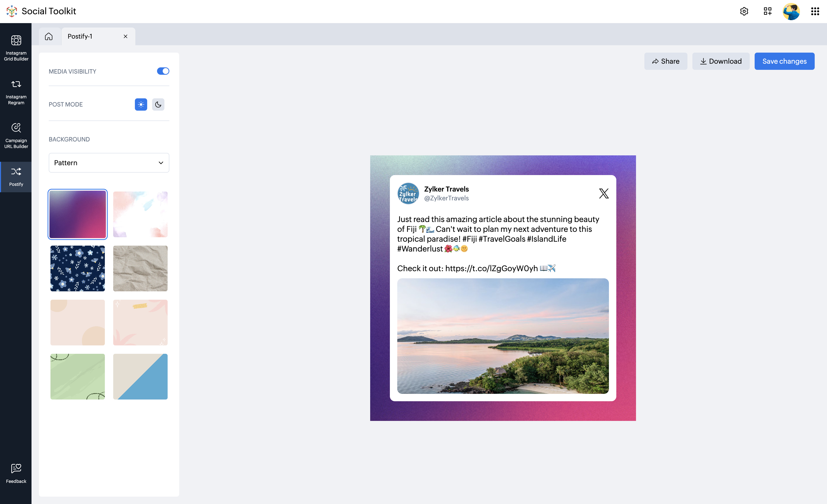The image size is (827, 504).
Task: Expand the Pattern background dropdown
Action: (109, 163)
